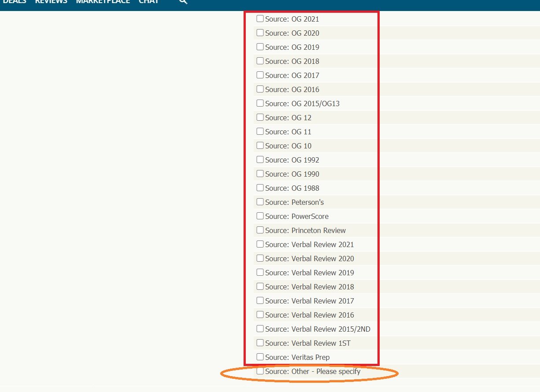Toggle the Source: OG 2015/OG13 checkbox
540x392 pixels.
(x=260, y=103)
